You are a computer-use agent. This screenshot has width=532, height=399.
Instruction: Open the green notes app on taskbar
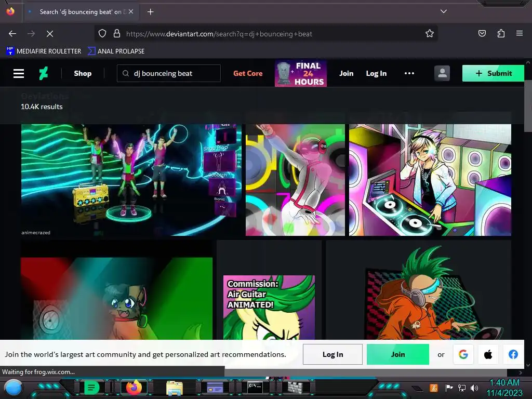pyautogui.click(x=91, y=387)
